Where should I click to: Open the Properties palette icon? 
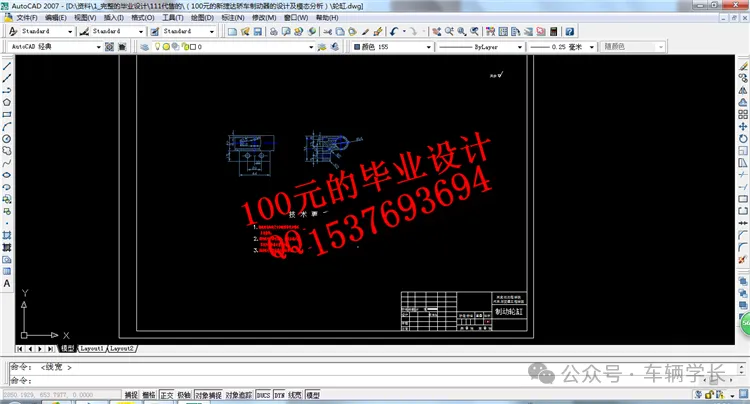coord(490,32)
